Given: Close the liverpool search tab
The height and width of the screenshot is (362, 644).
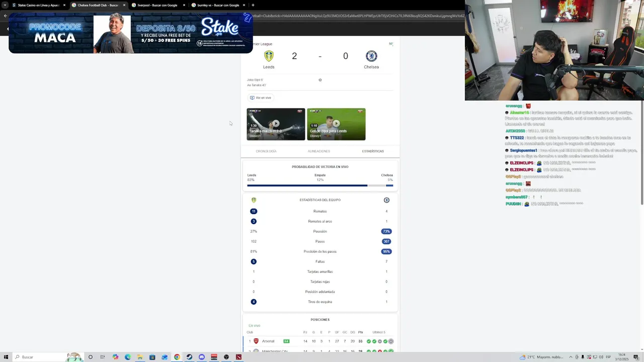Looking at the screenshot, I should (184, 5).
